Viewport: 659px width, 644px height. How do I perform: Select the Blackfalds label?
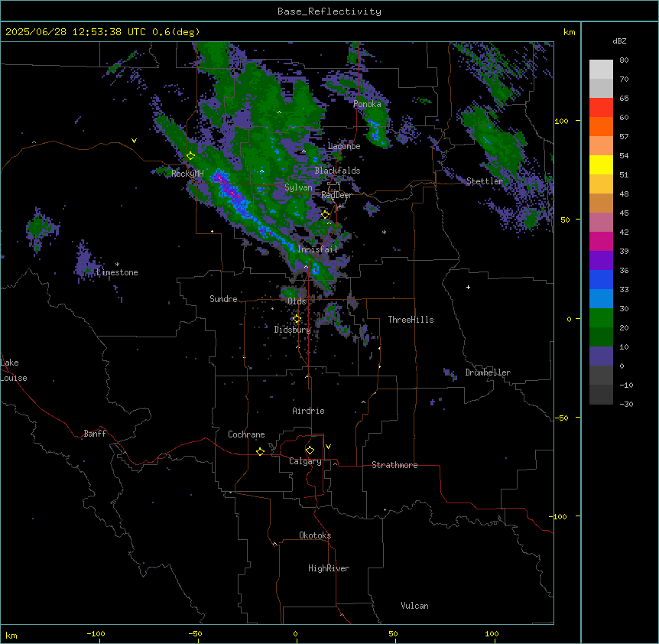tap(337, 171)
